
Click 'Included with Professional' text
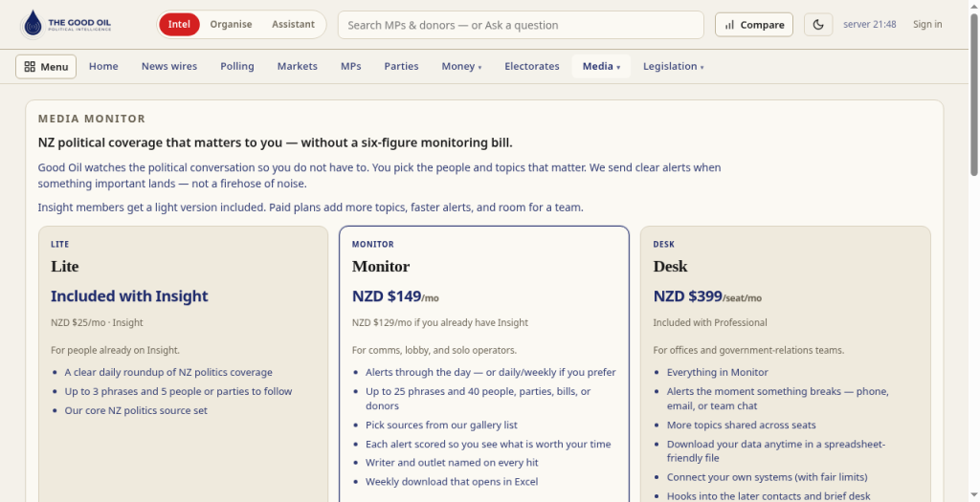tap(710, 323)
